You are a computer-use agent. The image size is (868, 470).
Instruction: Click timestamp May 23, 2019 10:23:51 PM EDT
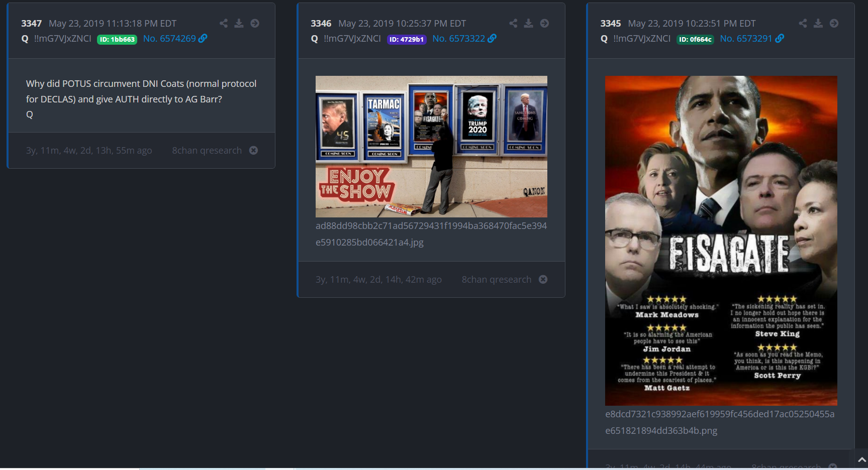(692, 24)
